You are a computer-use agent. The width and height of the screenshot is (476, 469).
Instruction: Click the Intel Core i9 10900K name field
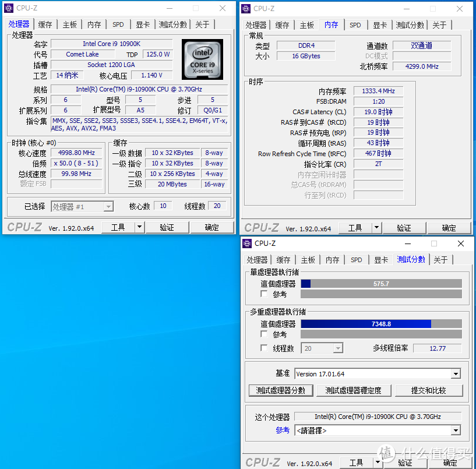[x=112, y=44]
